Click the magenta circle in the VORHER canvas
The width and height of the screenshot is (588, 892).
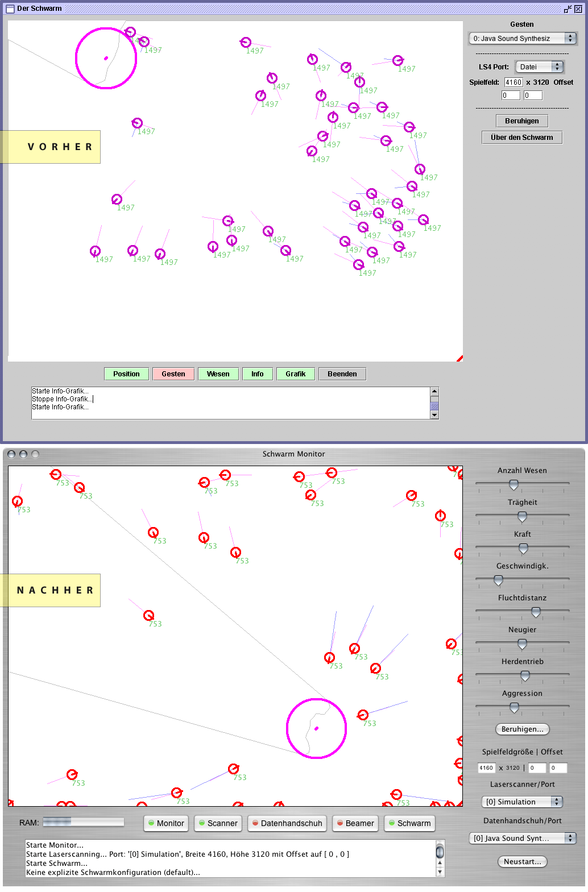point(106,59)
